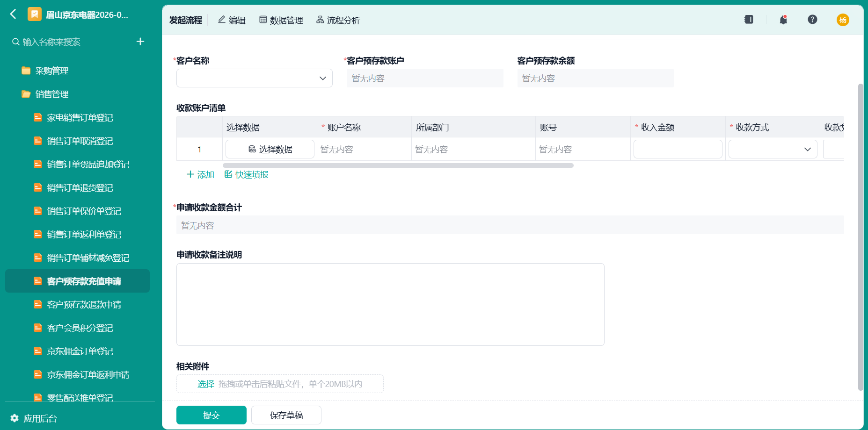
Task: Click the 客户预存款账户 field
Action: pos(425,78)
